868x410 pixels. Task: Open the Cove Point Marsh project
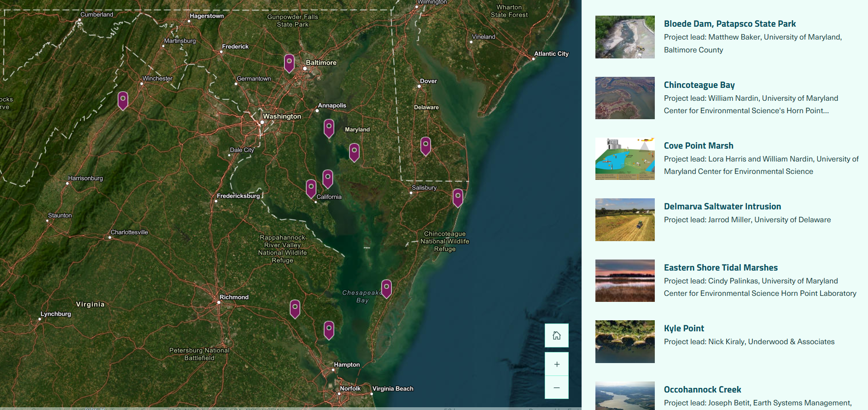[x=698, y=146]
